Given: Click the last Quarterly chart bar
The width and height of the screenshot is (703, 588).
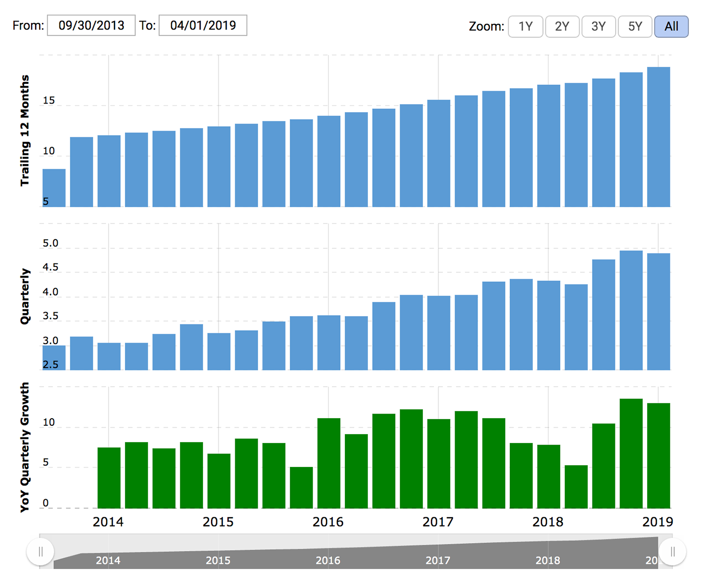Looking at the screenshot, I should [x=658, y=312].
